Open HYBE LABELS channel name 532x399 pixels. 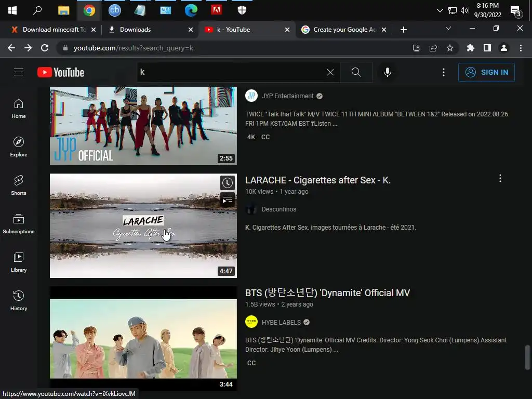(281, 322)
